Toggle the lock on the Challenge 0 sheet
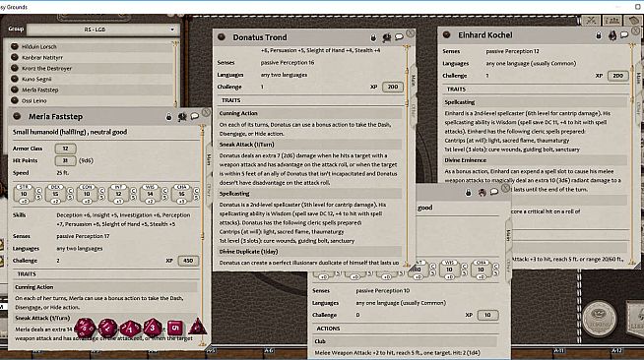Viewport: 644px width, 360px height. (x=468, y=193)
